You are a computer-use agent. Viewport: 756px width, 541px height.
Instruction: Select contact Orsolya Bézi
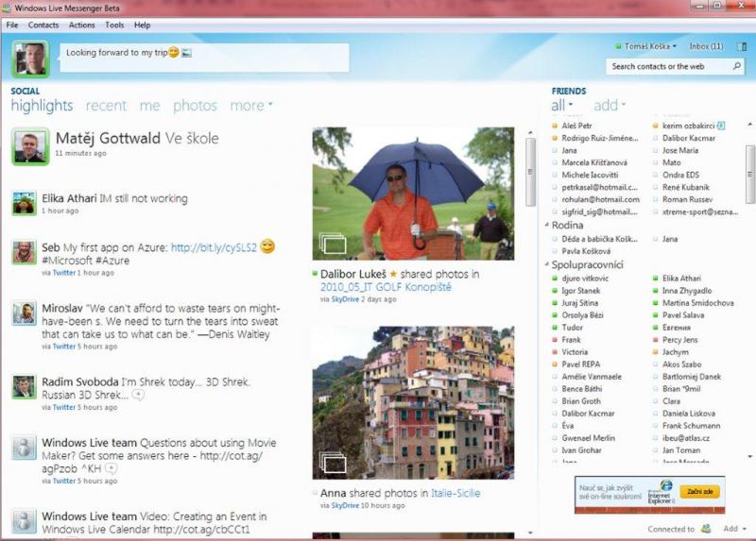tap(582, 315)
